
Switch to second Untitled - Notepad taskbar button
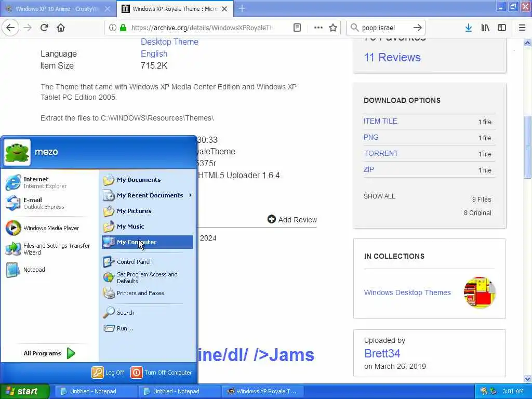[179, 391]
